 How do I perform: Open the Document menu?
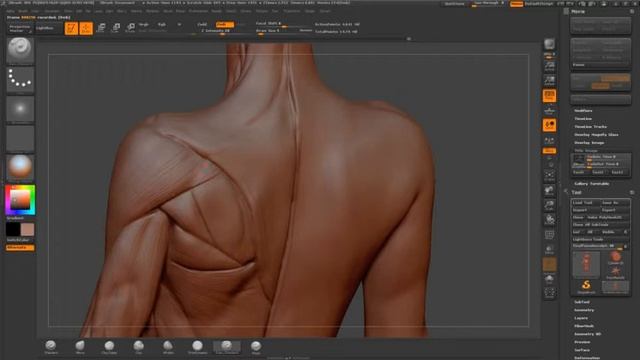[x=52, y=11]
